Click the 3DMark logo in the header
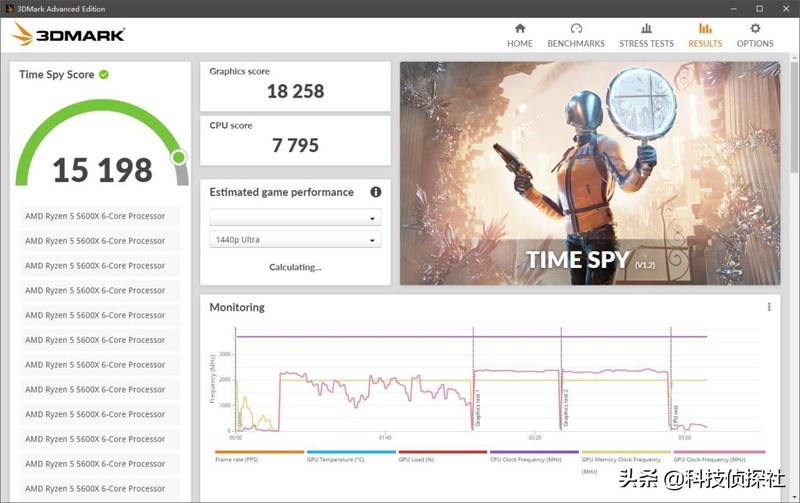 (x=68, y=35)
